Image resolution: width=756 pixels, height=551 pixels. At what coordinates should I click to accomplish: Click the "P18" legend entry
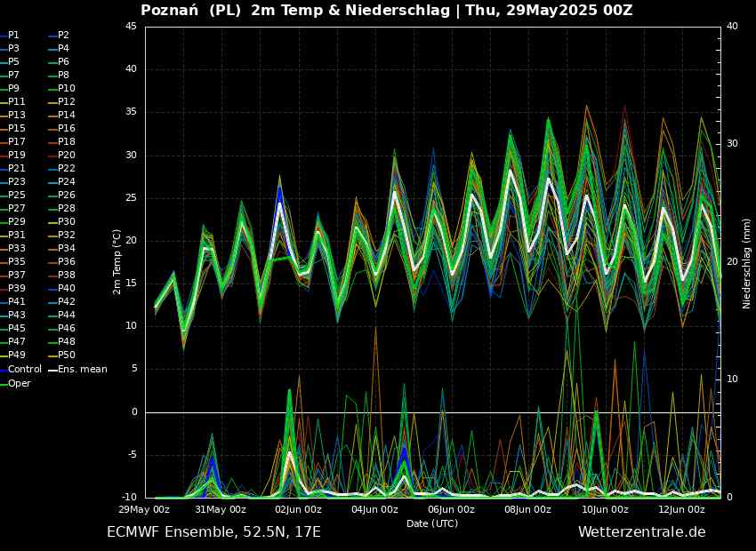61,141
